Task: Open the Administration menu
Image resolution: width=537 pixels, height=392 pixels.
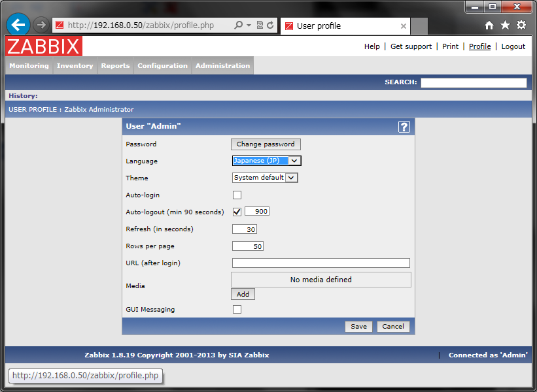Action: click(223, 66)
